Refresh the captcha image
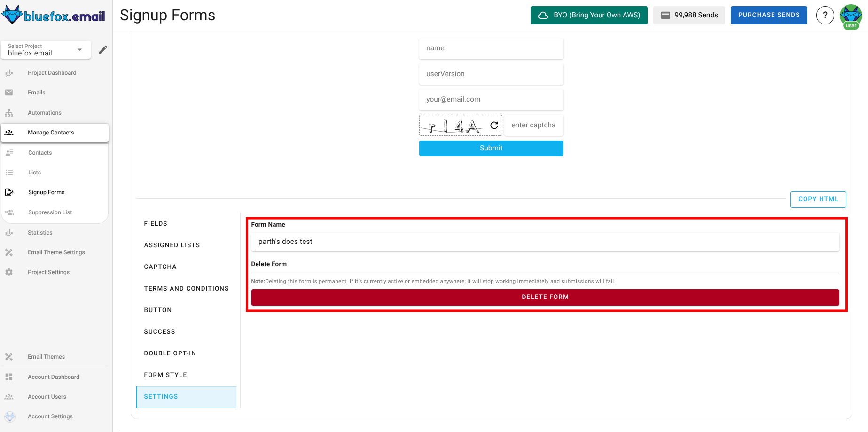The height and width of the screenshot is (432, 868). [493, 125]
